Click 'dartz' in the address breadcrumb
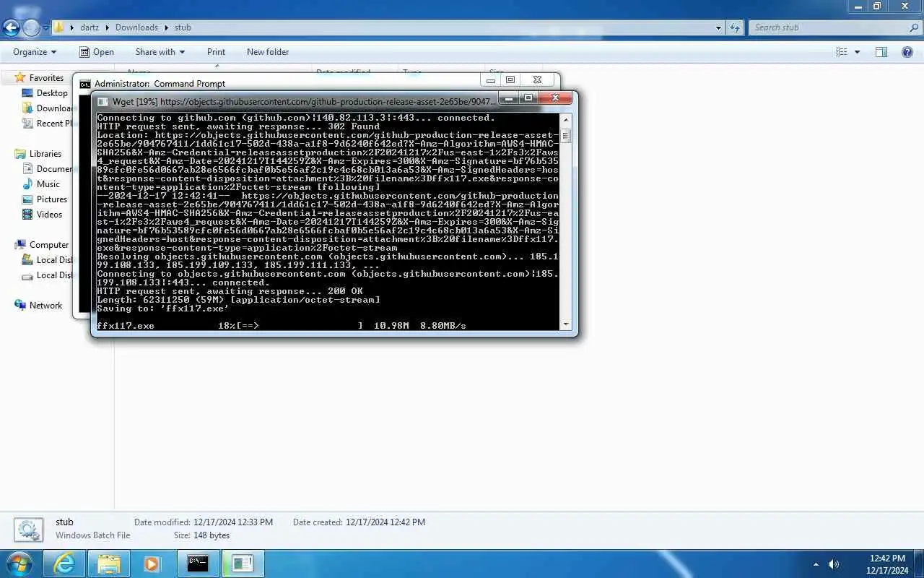Viewport: 924px width, 578px height. (x=90, y=27)
